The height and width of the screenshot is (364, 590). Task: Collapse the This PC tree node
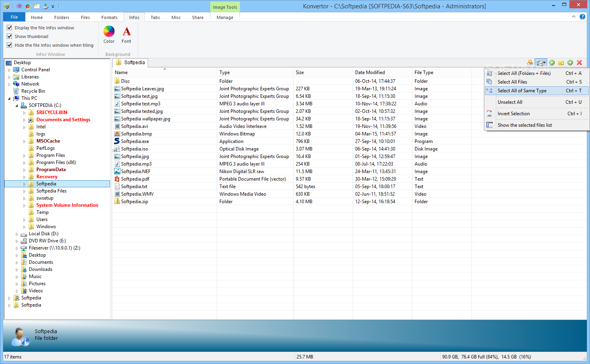[10, 98]
